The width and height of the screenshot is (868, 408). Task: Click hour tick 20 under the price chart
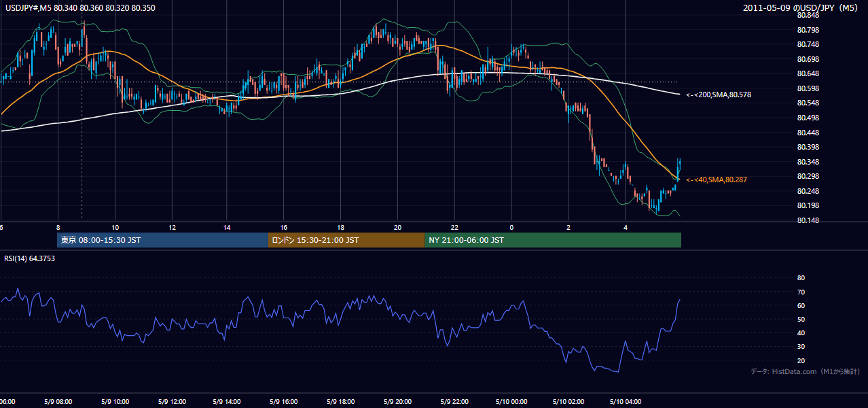coord(397,227)
